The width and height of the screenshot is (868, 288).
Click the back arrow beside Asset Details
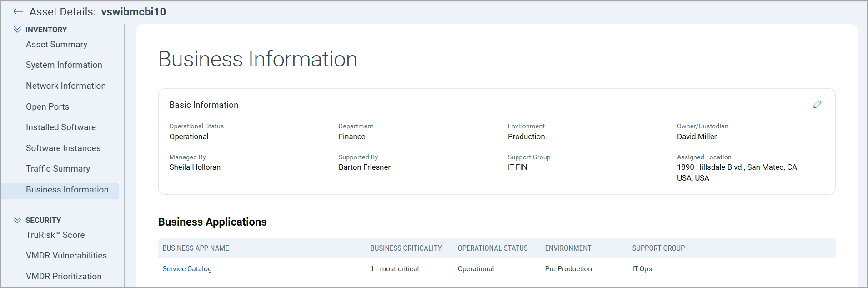coord(18,12)
